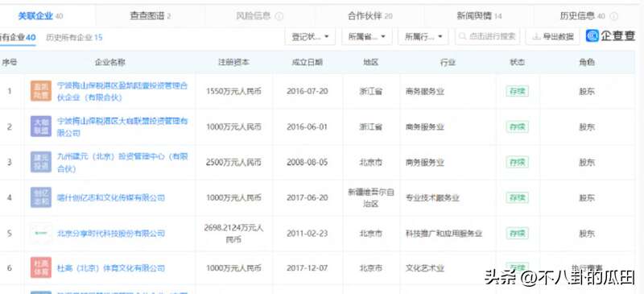Viewport: 644px width, 294px height.
Task: Open company link 宁波梅山保税港区大咖联盟投资管理有限公司
Action: point(122,127)
